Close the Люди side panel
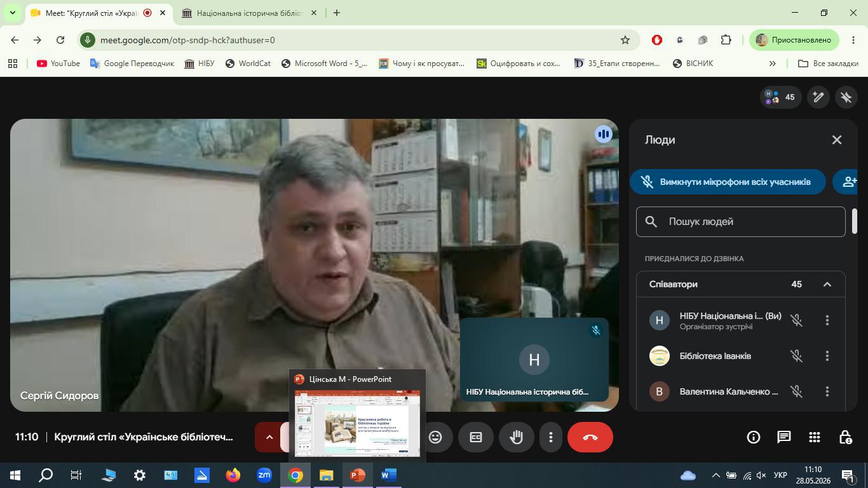Image resolution: width=868 pixels, height=488 pixels. (x=836, y=140)
